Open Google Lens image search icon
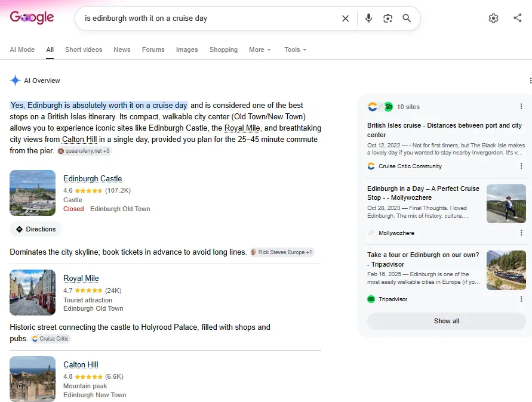This screenshot has height=402, width=532. 388,18
